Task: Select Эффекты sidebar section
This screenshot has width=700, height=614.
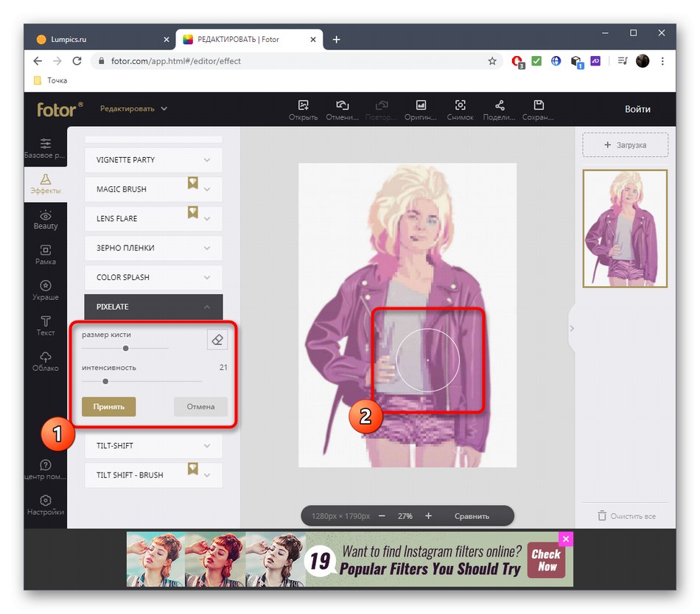Action: click(x=45, y=184)
